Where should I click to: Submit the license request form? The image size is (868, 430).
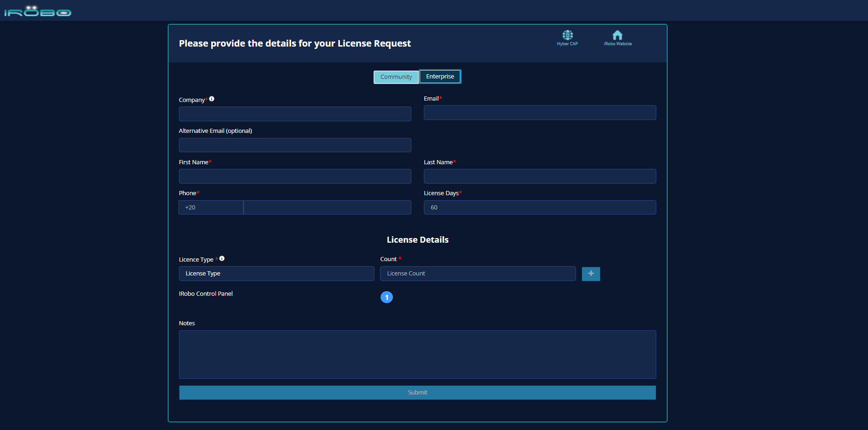[417, 393]
